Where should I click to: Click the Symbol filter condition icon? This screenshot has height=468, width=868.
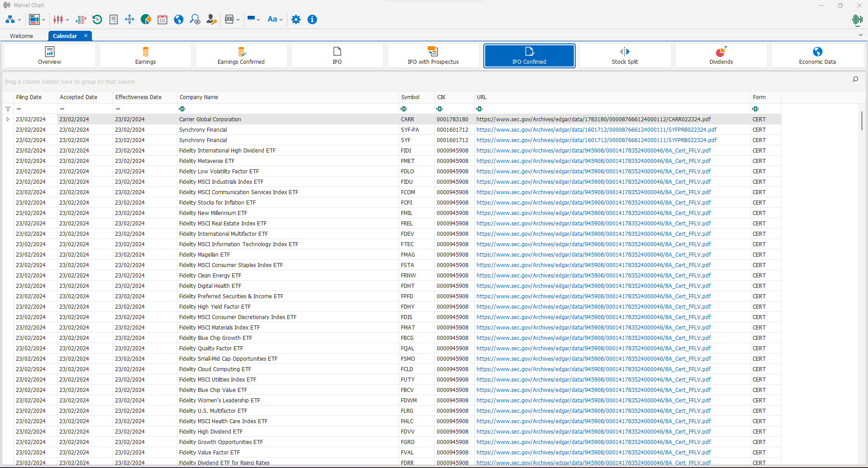404,109
